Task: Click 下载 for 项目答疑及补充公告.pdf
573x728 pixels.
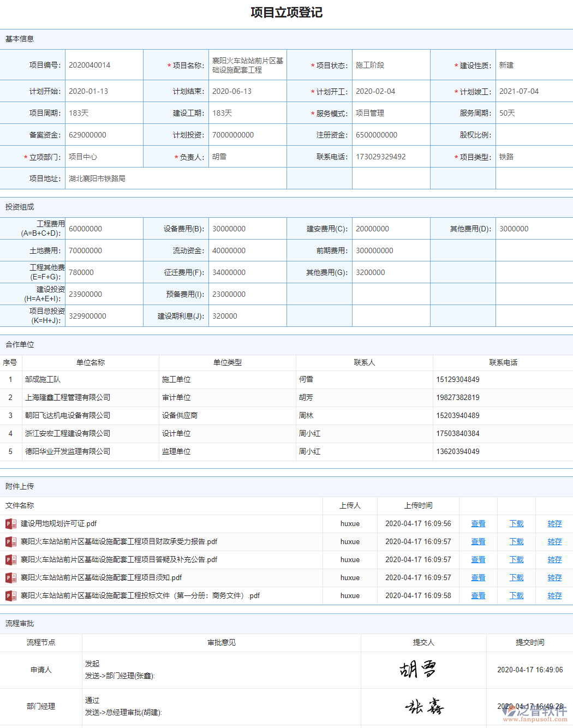Action: pos(516,559)
